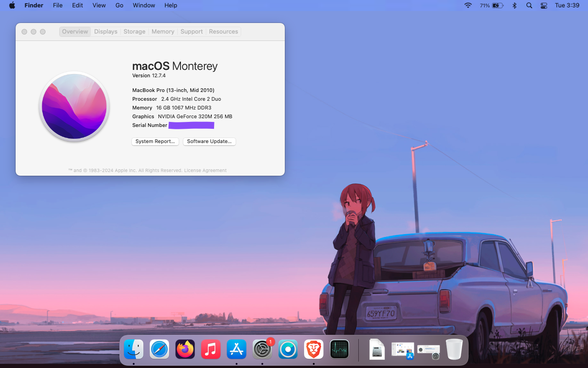The image size is (588, 368).
Task: Click the macOS Monterey logo image
Action: [x=74, y=106]
